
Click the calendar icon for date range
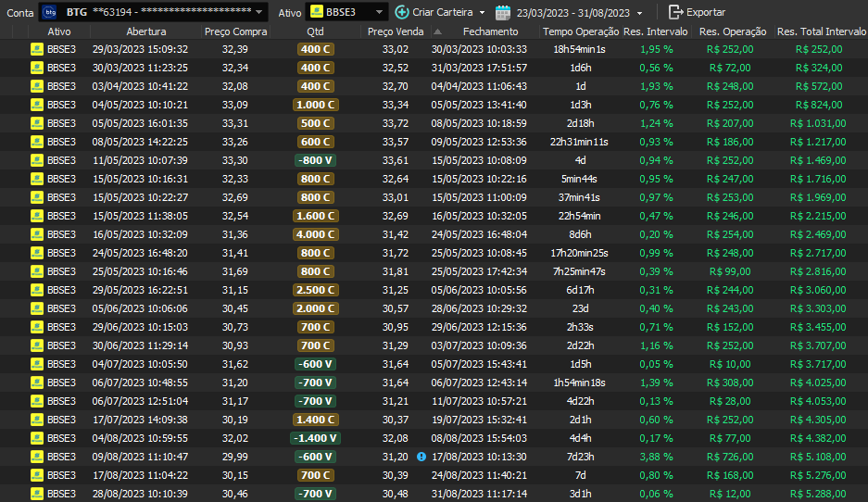(x=503, y=12)
